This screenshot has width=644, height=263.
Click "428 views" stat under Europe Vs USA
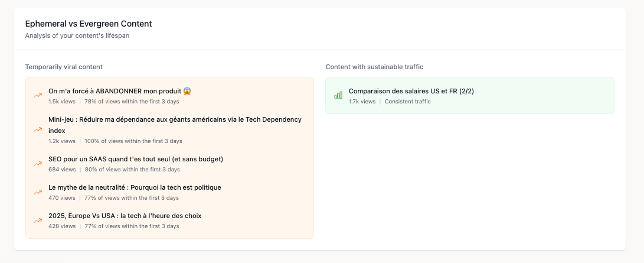[62, 226]
